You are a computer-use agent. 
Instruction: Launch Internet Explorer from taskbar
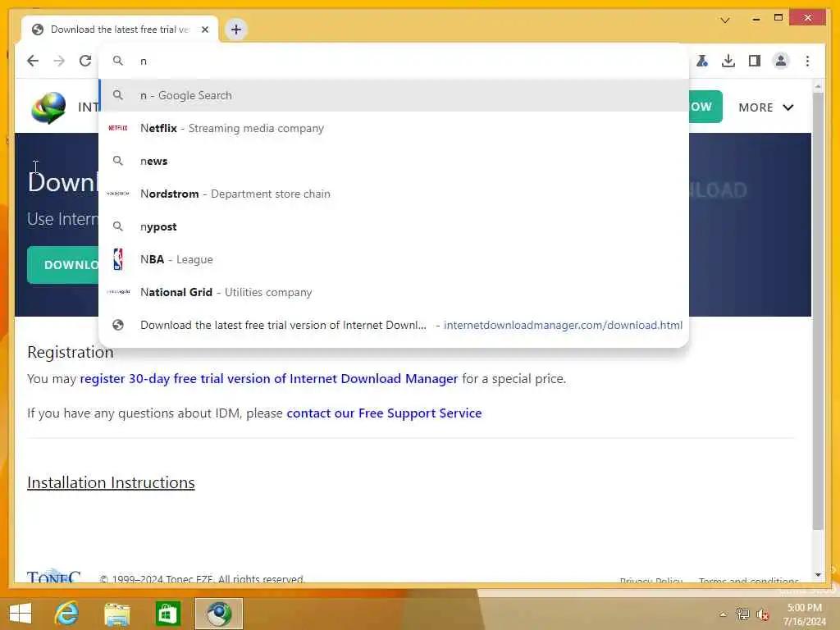pos(67,614)
